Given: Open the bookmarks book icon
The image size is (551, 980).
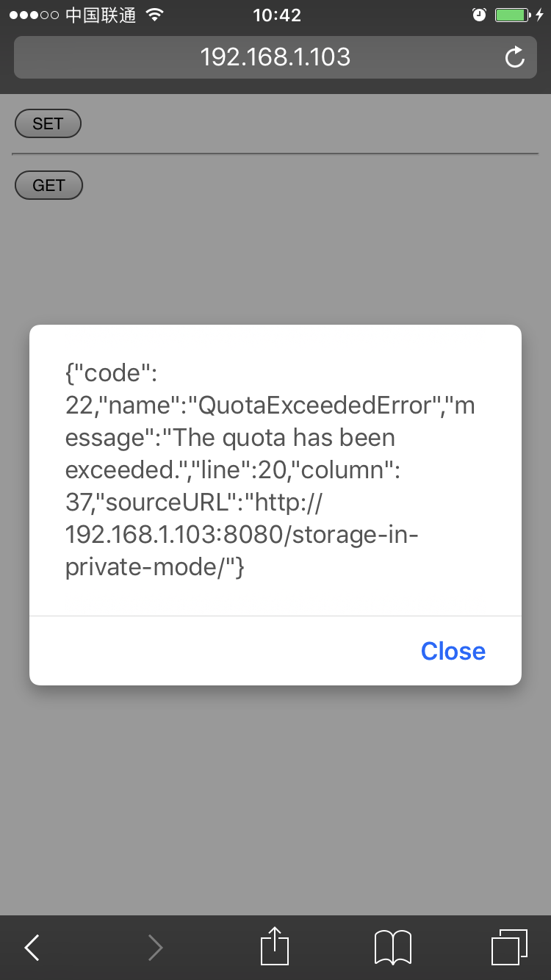Looking at the screenshot, I should 393,947.
